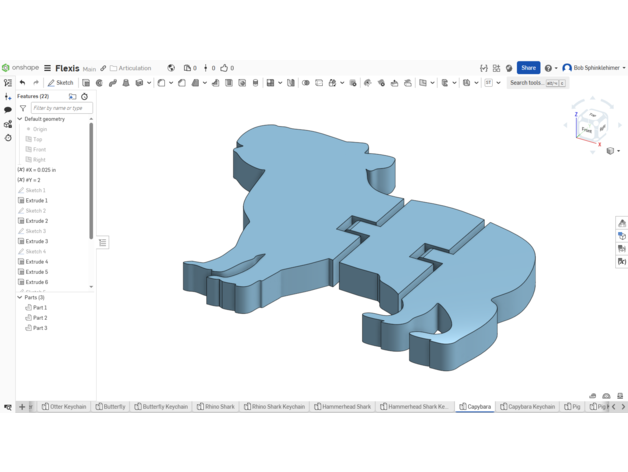Click the Undo arrow in toolbar
Screen dimensions: 628x472
(22, 83)
